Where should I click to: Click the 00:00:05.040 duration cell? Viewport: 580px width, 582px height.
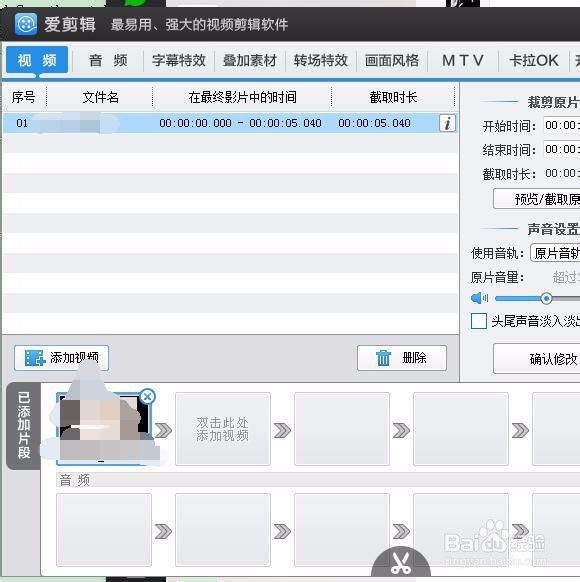(x=374, y=123)
